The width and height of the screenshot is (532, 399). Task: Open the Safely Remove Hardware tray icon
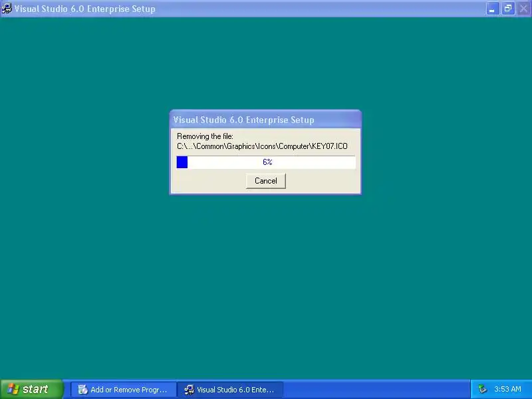(482, 389)
